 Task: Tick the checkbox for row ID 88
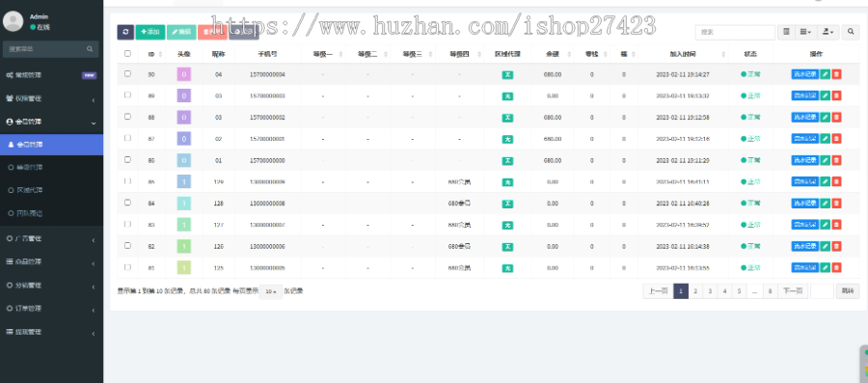[128, 117]
